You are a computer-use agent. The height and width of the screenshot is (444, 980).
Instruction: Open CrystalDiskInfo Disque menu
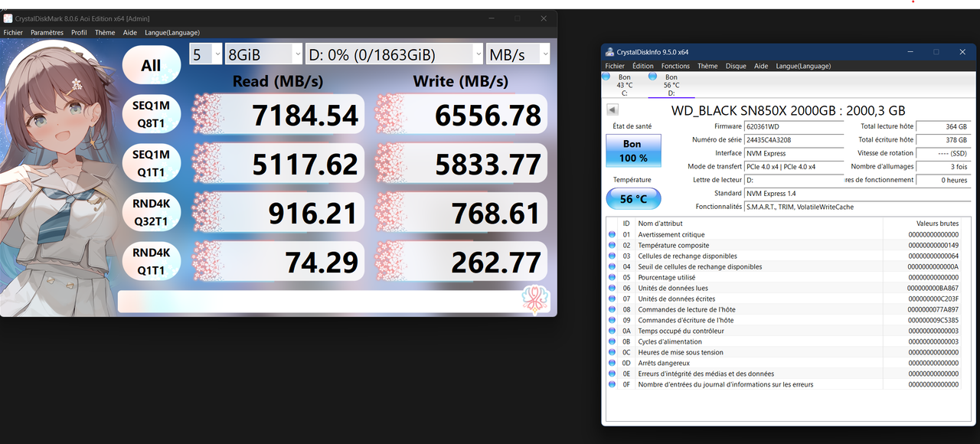tap(736, 66)
